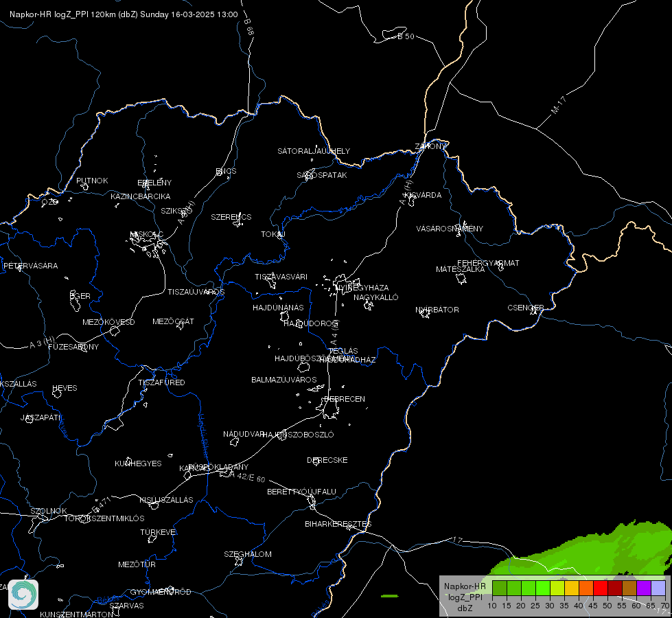
Task: Pick the brown 55-60 dBZ swatch
Action: pyautogui.click(x=629, y=588)
